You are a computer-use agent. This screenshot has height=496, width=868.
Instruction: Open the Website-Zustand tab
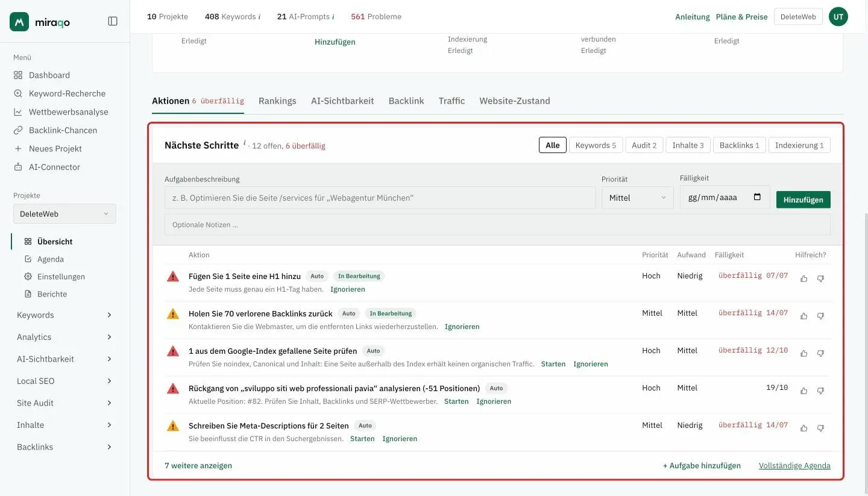[515, 101]
